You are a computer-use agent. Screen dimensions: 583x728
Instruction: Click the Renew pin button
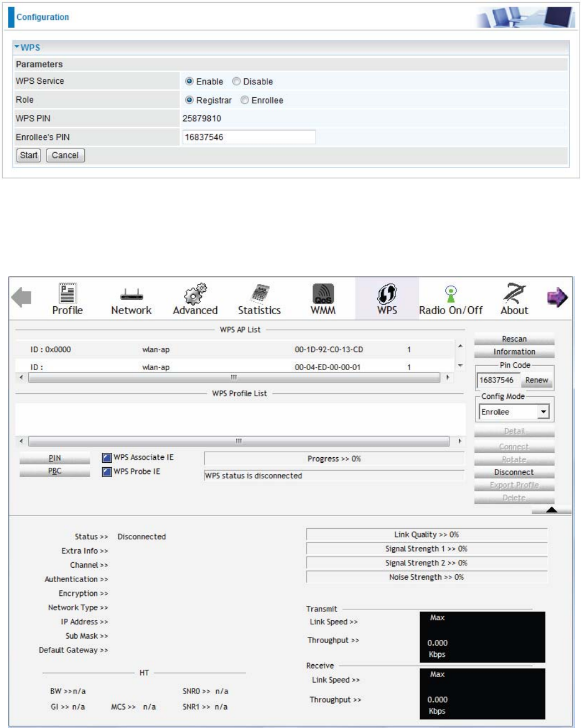pos(536,380)
